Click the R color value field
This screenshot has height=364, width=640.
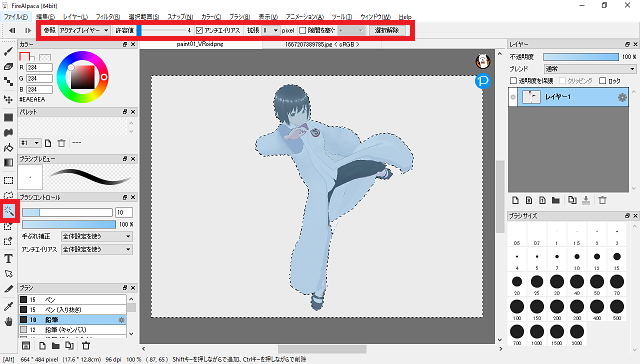pos(39,67)
